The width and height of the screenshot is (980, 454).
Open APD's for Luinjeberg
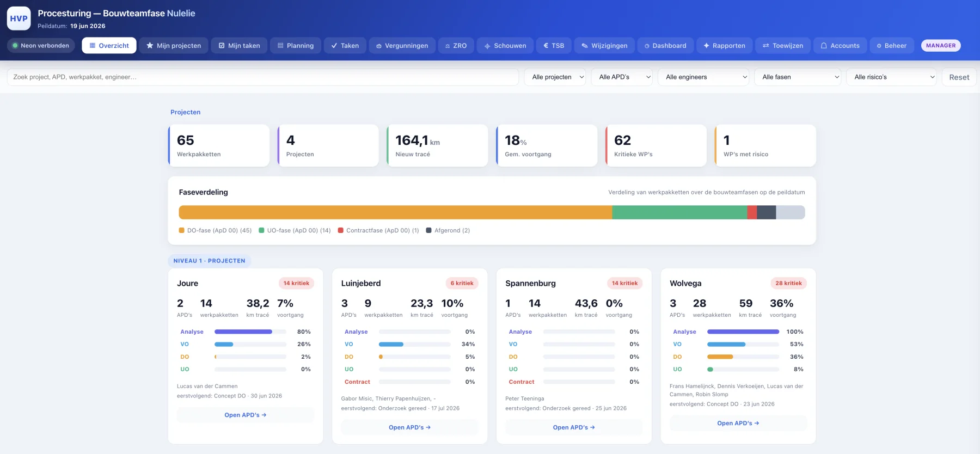pyautogui.click(x=409, y=427)
